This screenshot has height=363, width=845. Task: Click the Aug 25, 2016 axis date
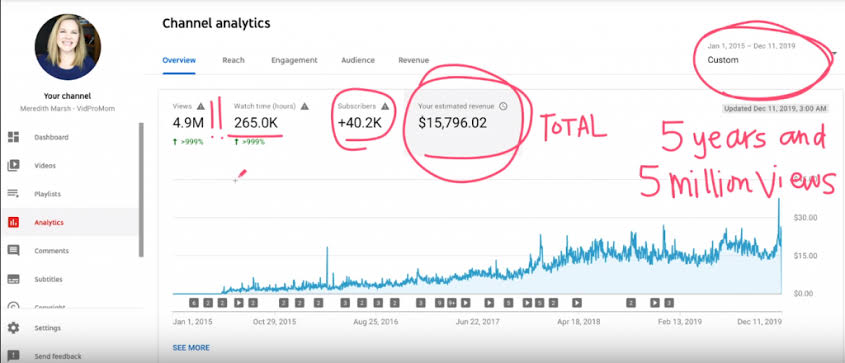pos(376,322)
